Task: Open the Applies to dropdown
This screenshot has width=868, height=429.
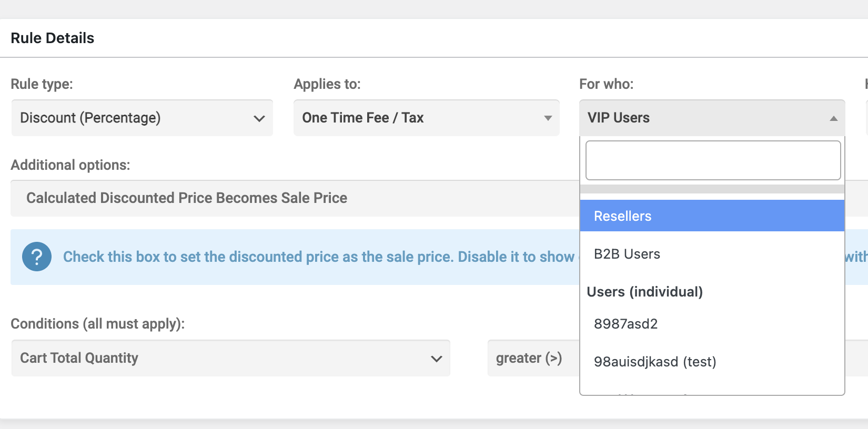Action: tap(427, 118)
